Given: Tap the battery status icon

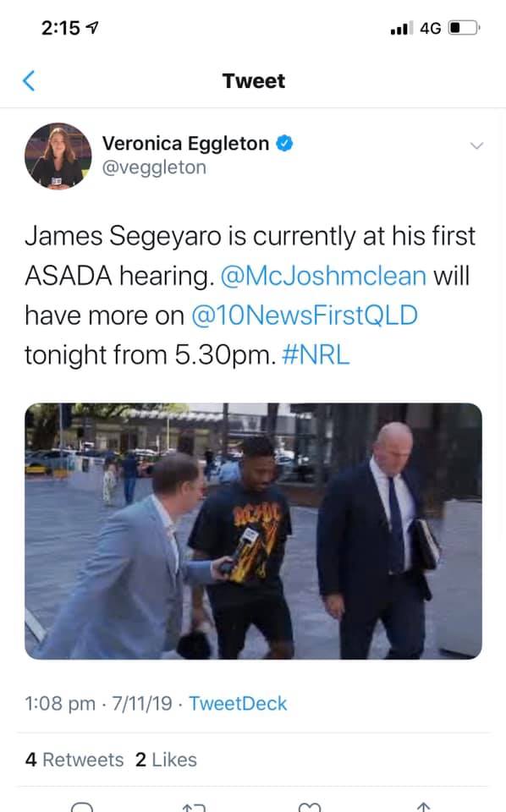Looking at the screenshot, I should pyautogui.click(x=464, y=27).
